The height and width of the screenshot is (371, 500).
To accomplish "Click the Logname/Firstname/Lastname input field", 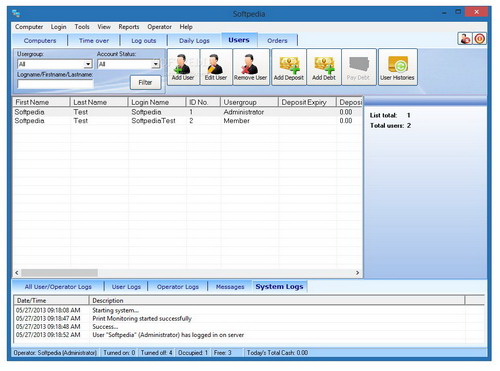I will (55, 84).
